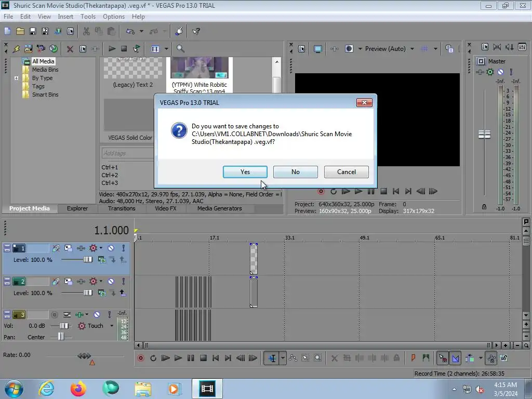Screen dimensions: 532x399
Task: Click the Search Media Bins magnifier icon
Action: 180,49
